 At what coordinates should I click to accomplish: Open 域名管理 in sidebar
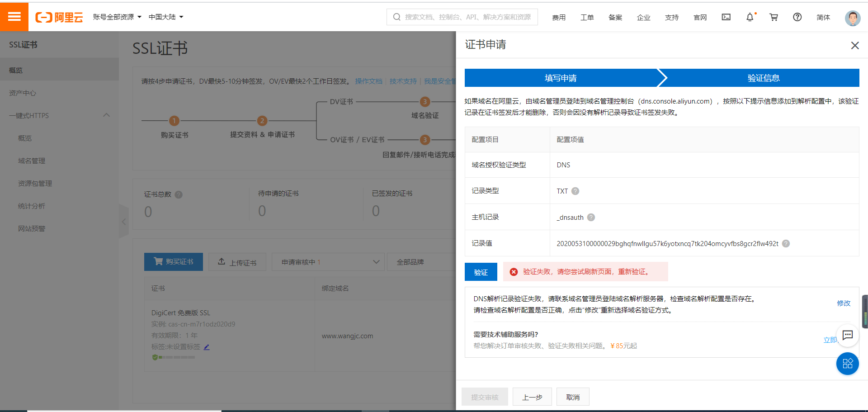59,161
